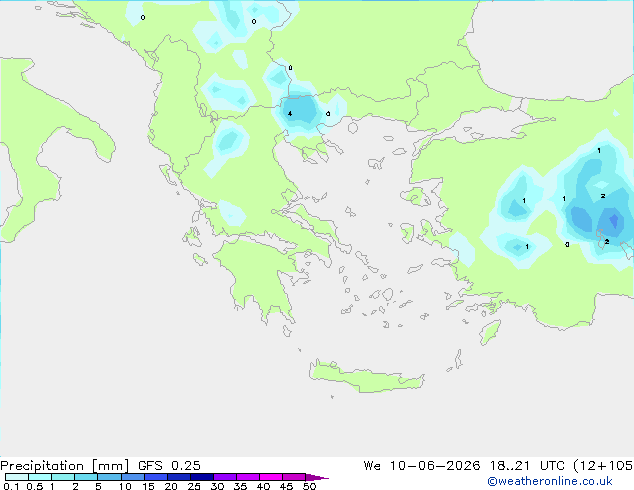Viewport: 634px width, 490px height.
Task: Click the "10" legend scale label
Action: [x=125, y=486]
